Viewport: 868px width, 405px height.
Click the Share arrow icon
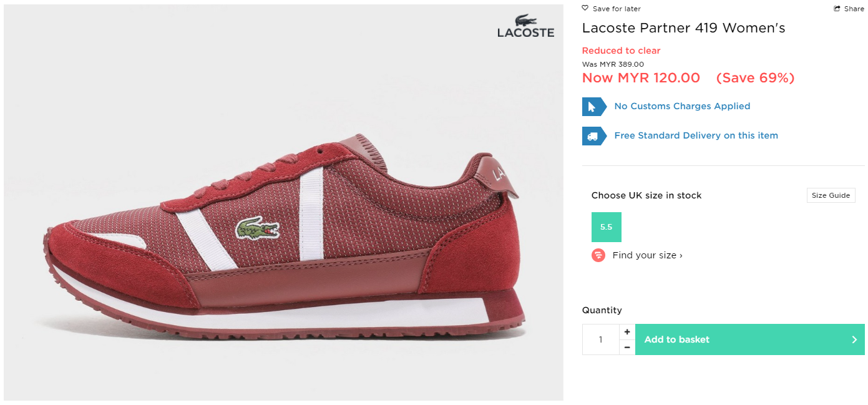pos(837,9)
